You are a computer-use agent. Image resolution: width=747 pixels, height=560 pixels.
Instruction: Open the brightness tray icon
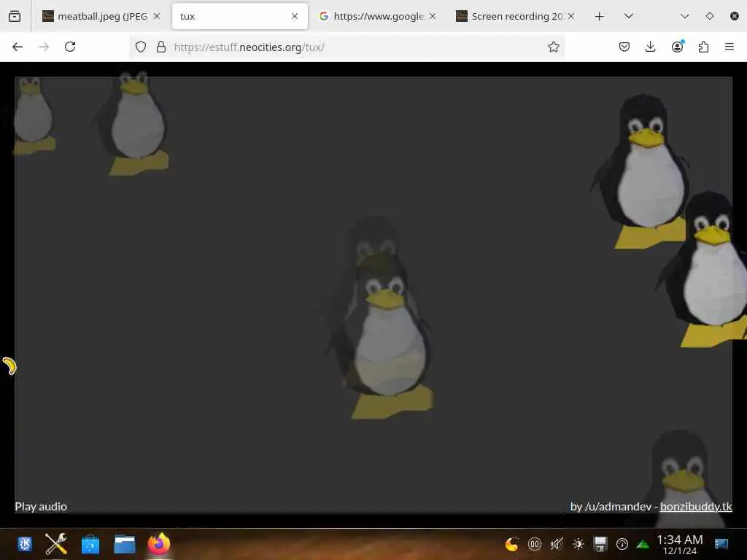578,544
